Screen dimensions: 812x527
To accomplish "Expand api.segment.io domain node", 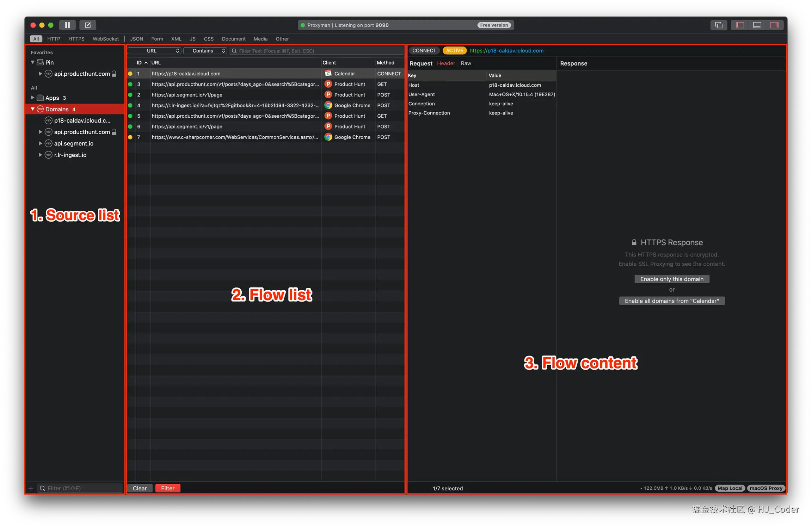I will [x=40, y=143].
